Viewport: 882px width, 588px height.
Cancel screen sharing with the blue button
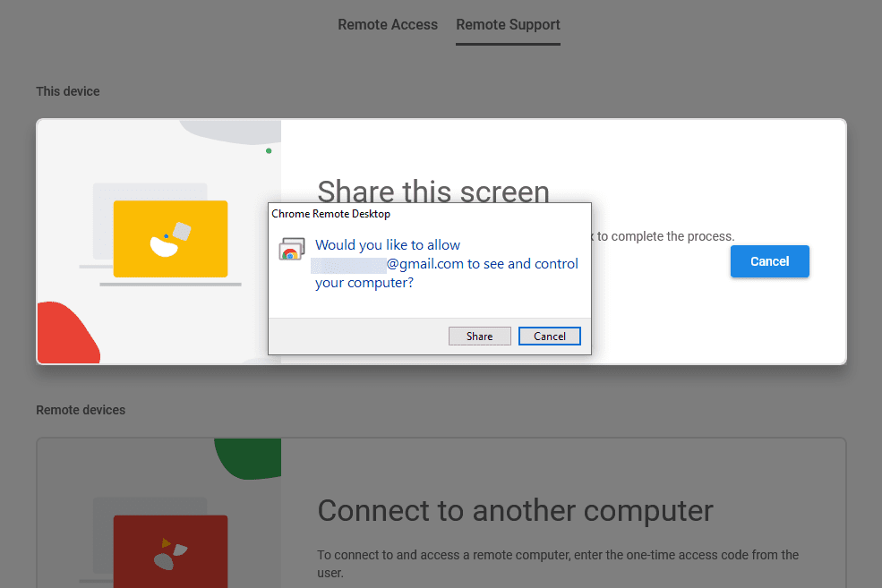click(x=769, y=261)
